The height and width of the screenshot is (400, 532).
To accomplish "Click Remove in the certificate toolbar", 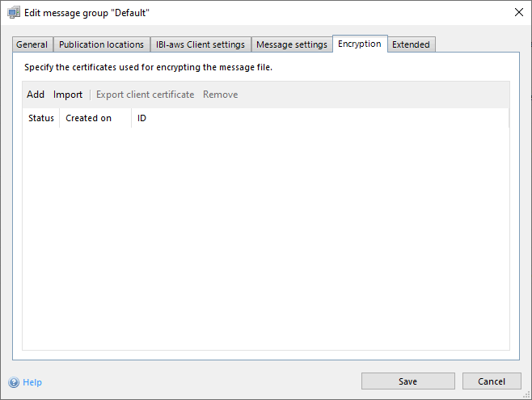I will (220, 95).
